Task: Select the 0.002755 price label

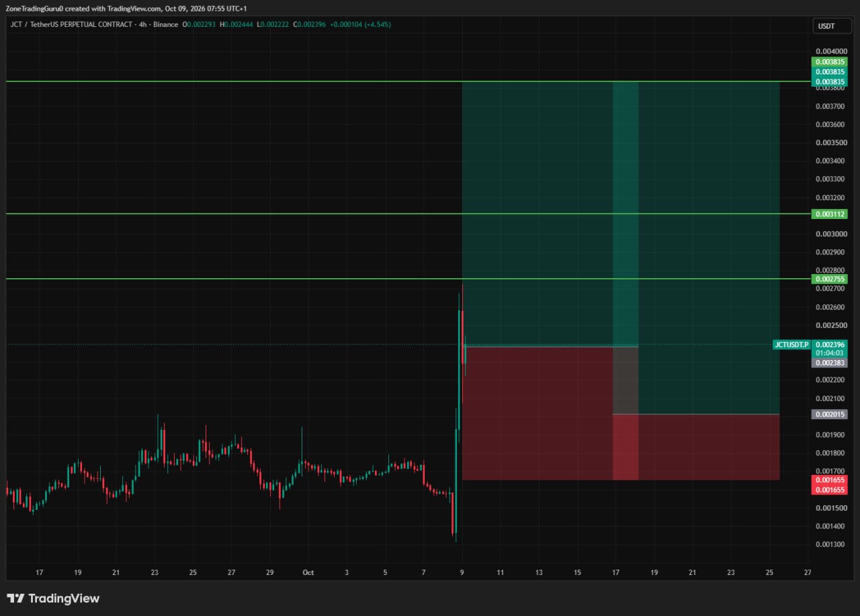Action: coord(830,279)
